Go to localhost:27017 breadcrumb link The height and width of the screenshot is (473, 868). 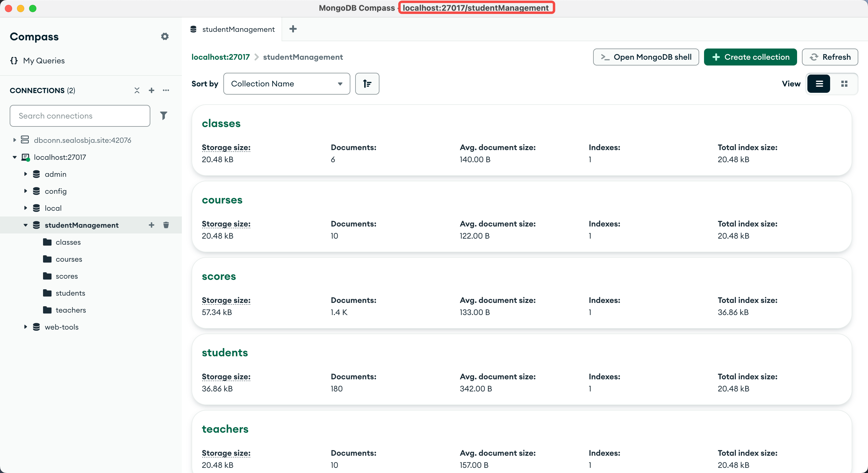(x=220, y=57)
